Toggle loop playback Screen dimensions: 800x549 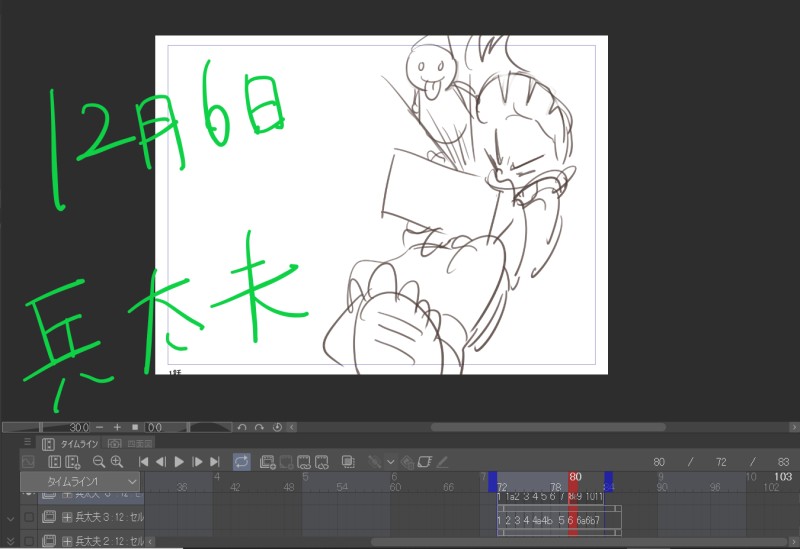[x=241, y=462]
